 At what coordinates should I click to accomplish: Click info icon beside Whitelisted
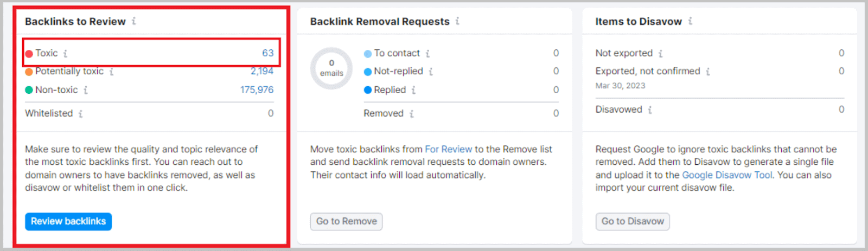point(80,114)
